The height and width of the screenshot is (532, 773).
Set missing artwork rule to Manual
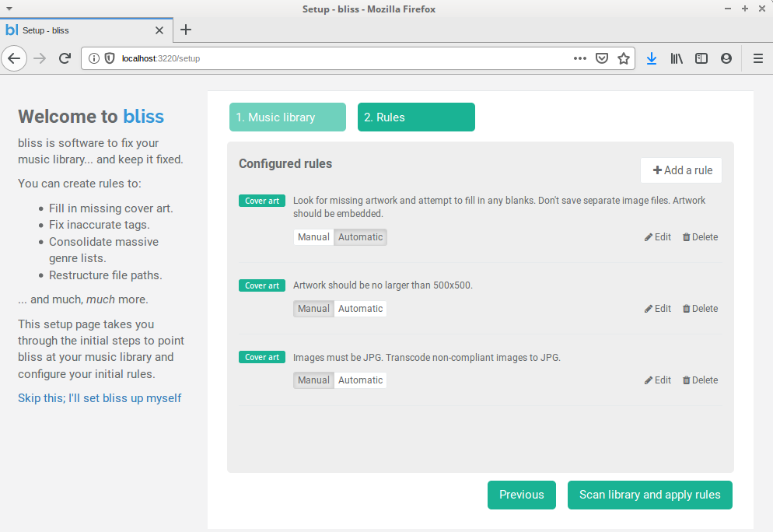(313, 237)
